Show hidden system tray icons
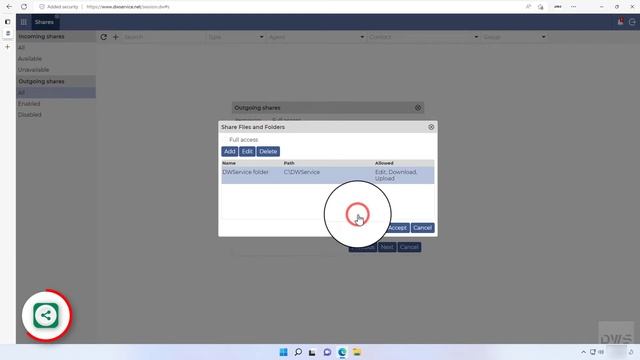Viewport: 640px width, 360px height. (583, 352)
